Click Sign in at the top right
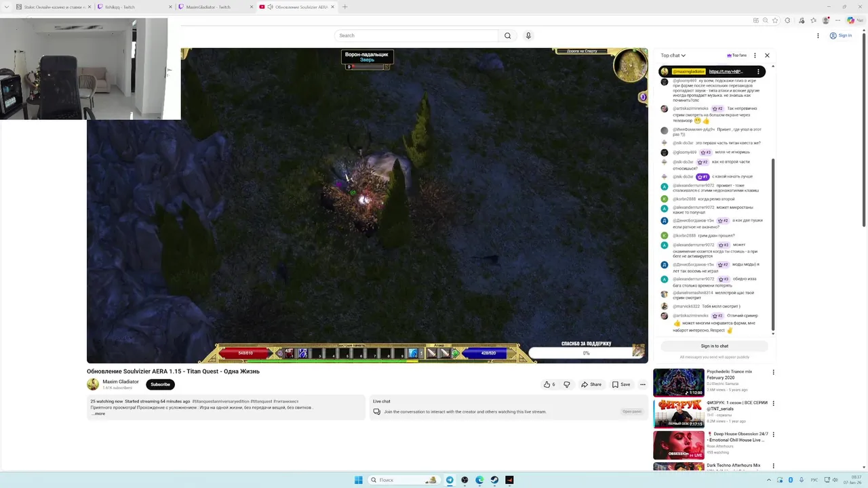Screen dimensions: 868x488 point(841,35)
